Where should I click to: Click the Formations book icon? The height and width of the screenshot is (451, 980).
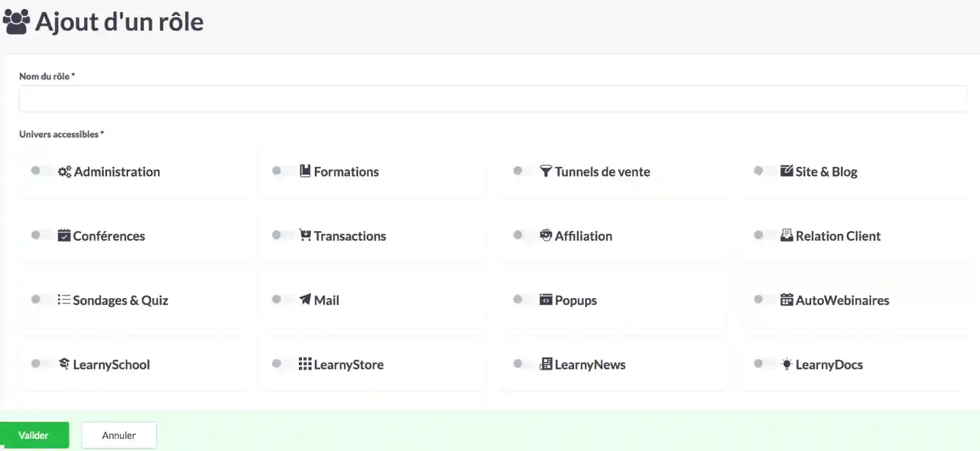click(x=305, y=171)
